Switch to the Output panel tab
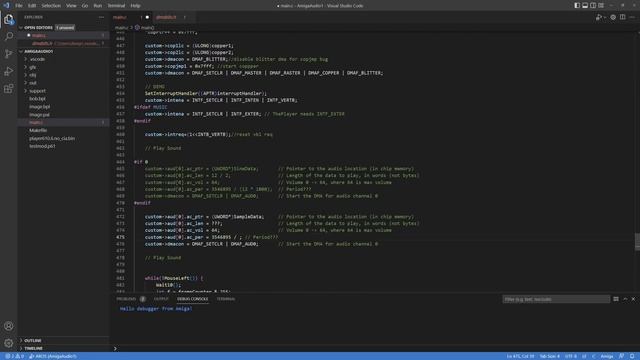Viewport: 640px width, 360px height. point(161,299)
